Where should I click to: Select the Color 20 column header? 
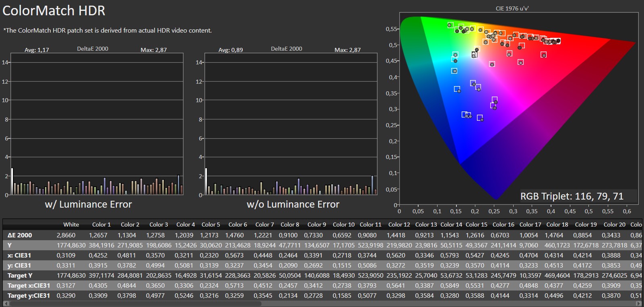tap(614, 225)
